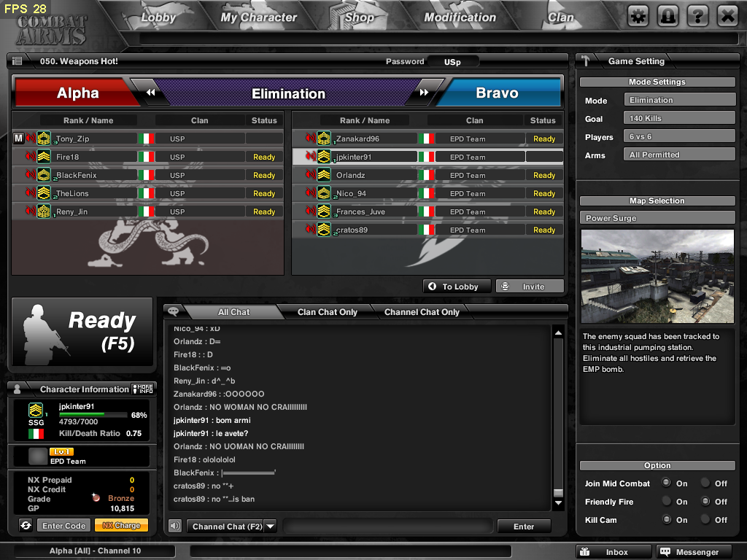
Task: Click Tony_Zip's rank badge icon
Action: pyautogui.click(x=44, y=139)
